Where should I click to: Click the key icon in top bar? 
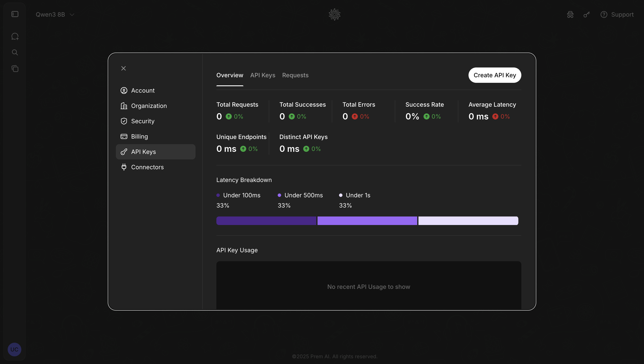pyautogui.click(x=587, y=14)
